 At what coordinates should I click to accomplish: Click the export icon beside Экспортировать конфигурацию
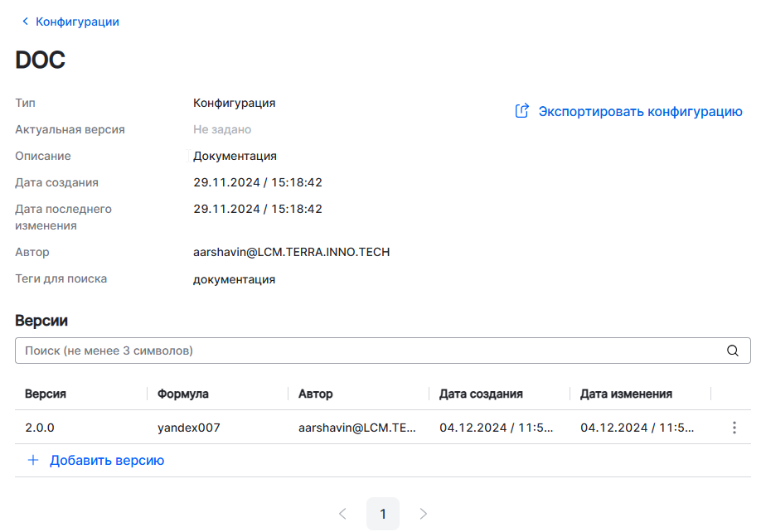(522, 111)
